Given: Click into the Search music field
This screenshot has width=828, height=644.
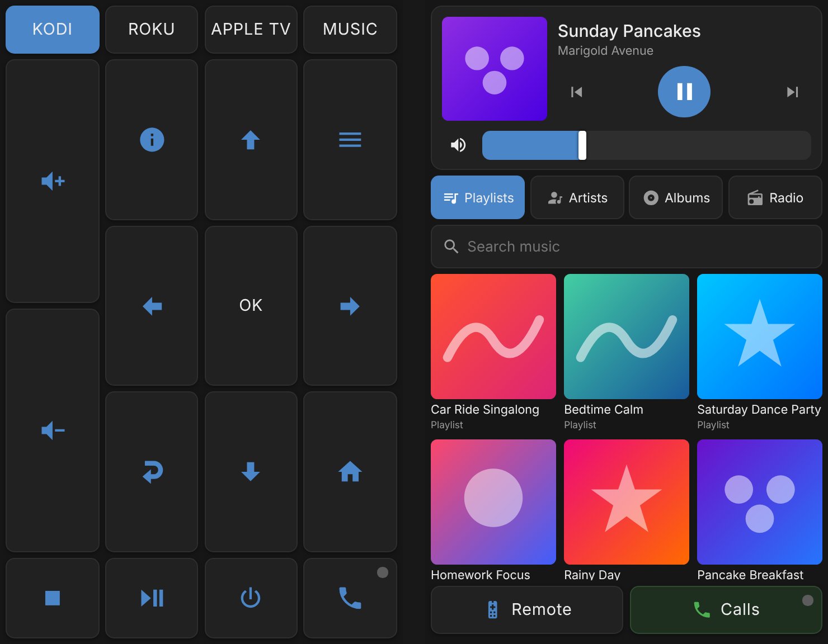Looking at the screenshot, I should (x=627, y=247).
